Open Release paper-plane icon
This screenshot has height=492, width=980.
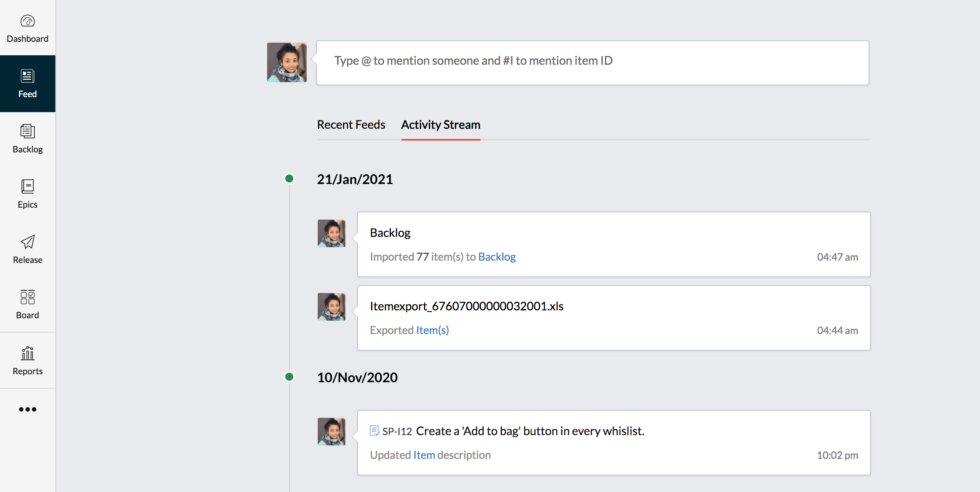click(28, 242)
